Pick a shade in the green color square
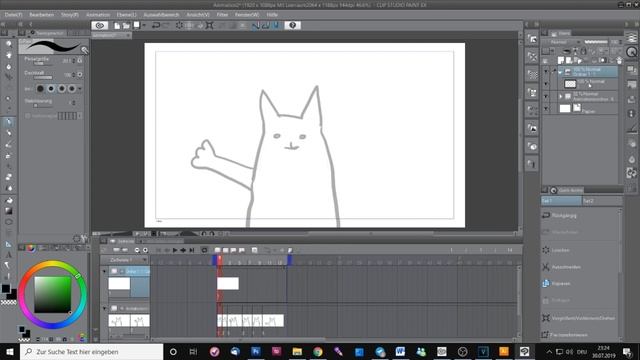This screenshot has height=360, width=640. [x=53, y=294]
